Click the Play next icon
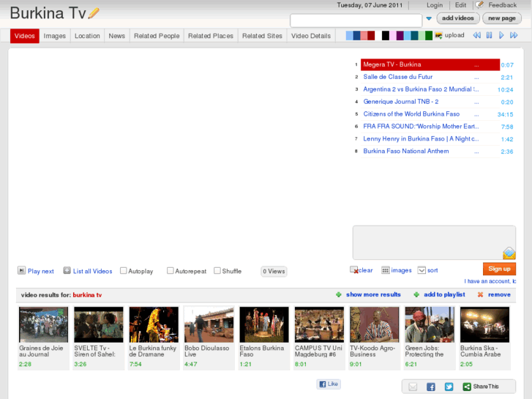The width and height of the screenshot is (532, 399). point(21,271)
